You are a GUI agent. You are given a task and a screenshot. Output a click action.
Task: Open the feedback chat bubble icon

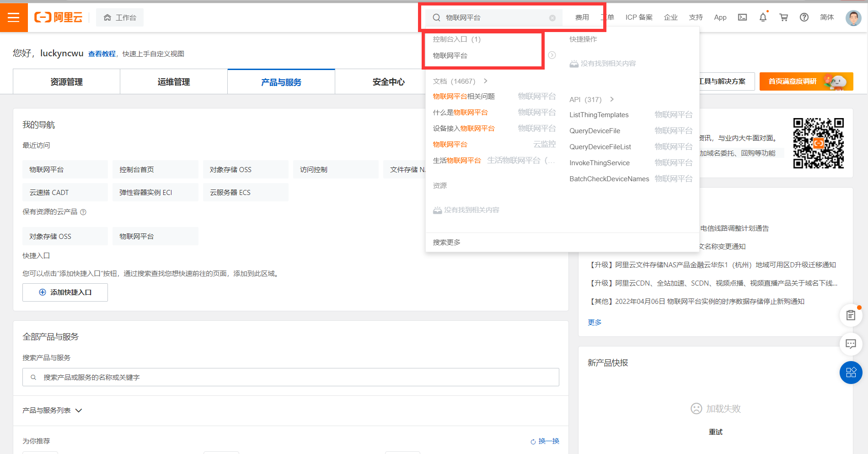click(x=851, y=344)
